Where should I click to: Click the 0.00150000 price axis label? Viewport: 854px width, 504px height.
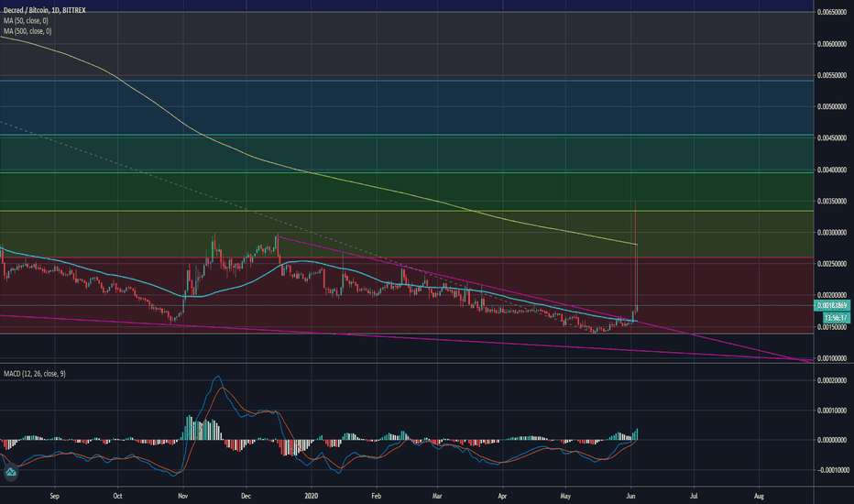(832, 327)
